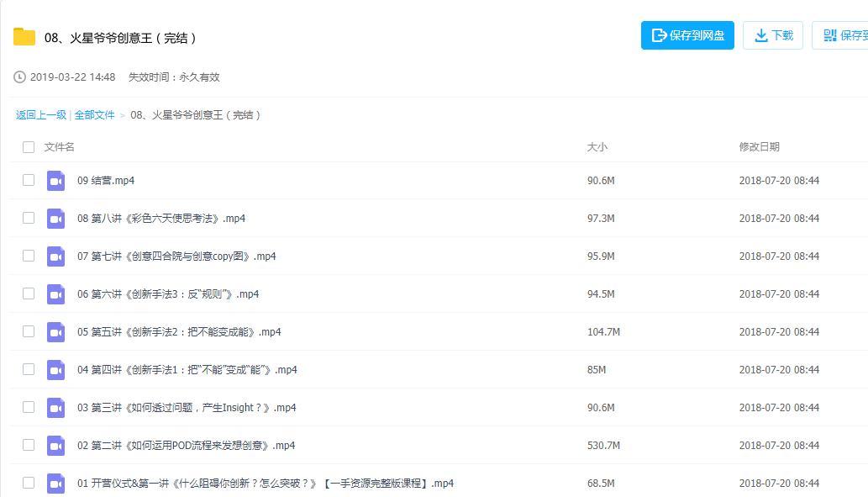Viewport: 868px width, 497px height.
Task: Click the share timestamp 2019-03-22 14:48
Action: point(72,77)
